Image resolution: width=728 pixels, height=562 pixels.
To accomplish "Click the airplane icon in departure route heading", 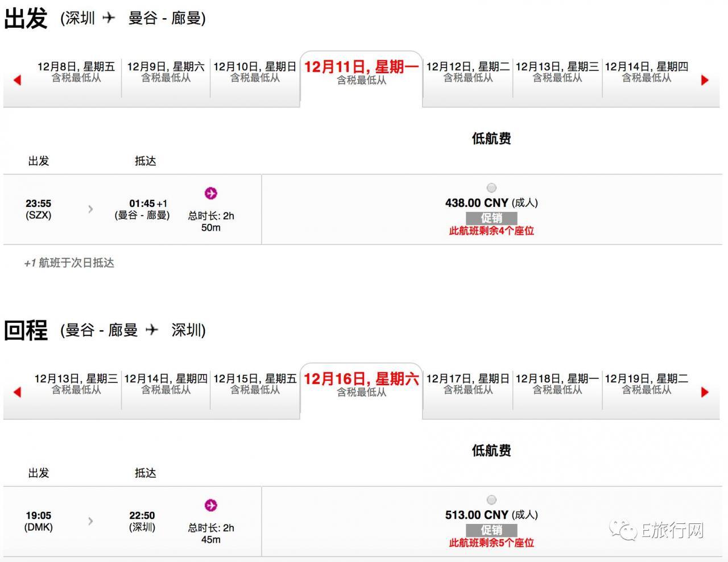I will pyautogui.click(x=109, y=18).
